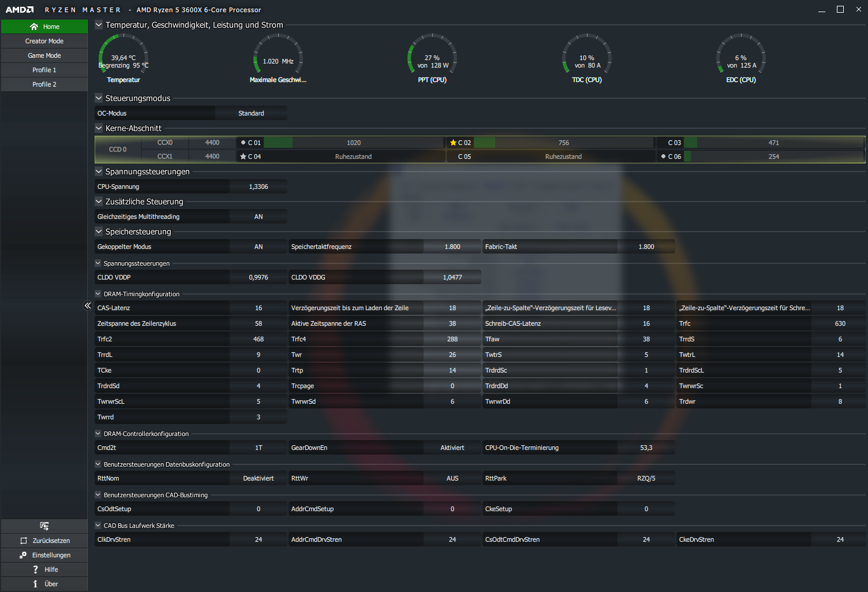Click the C 02 core frequency bar
Screen dimensions: 868x592
tap(564, 143)
